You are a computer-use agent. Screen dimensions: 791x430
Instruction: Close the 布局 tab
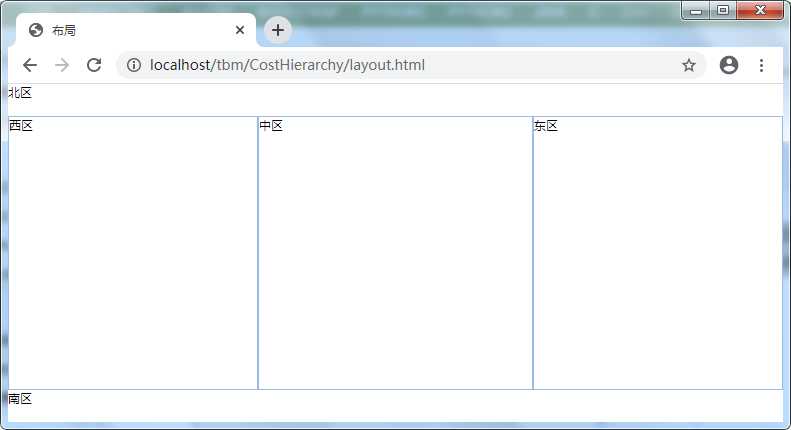click(x=240, y=30)
